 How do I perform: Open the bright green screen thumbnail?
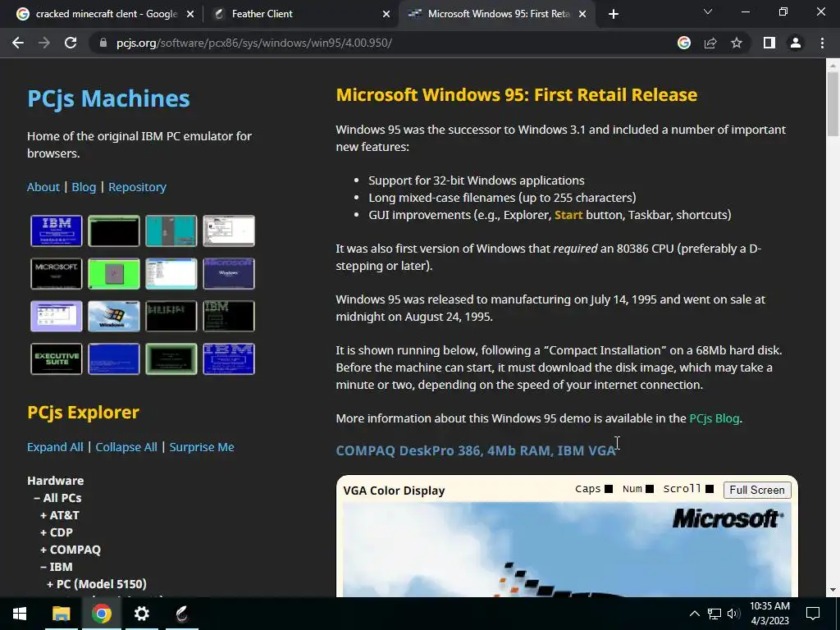(113, 274)
